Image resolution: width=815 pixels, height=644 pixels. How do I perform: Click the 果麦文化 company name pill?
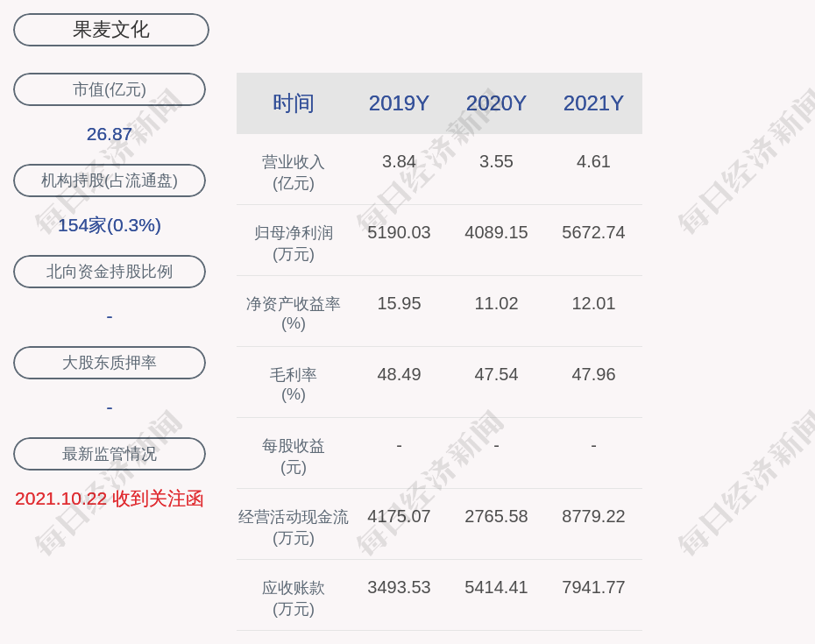coord(110,30)
